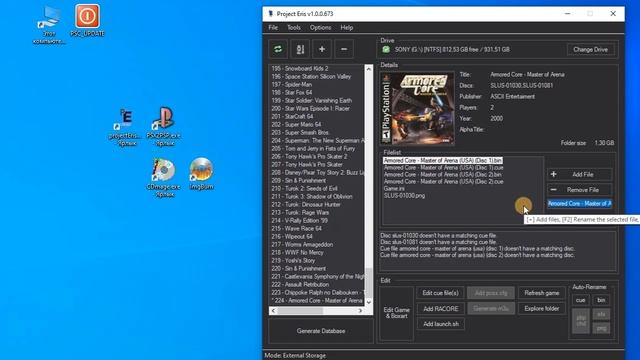The height and width of the screenshot is (360, 640).
Task: Select '198 - Star Fox 64'
Action: (x=292, y=93)
